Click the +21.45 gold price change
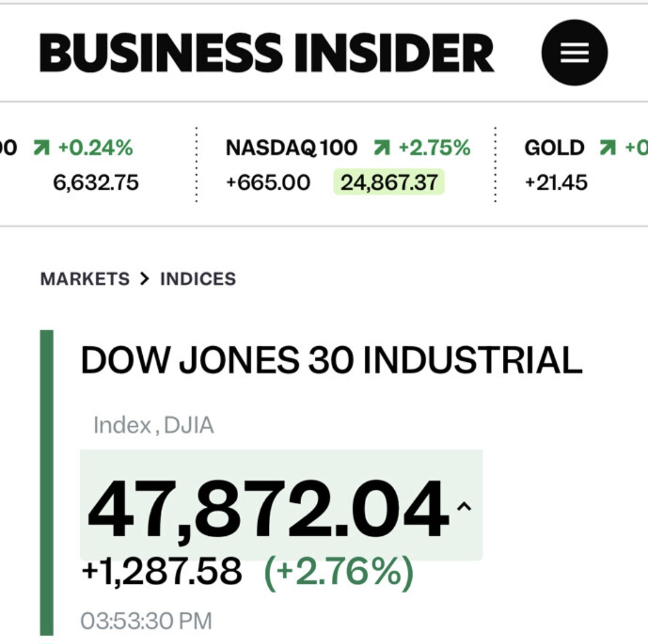Image resolution: width=648 pixels, height=644 pixels. (556, 182)
